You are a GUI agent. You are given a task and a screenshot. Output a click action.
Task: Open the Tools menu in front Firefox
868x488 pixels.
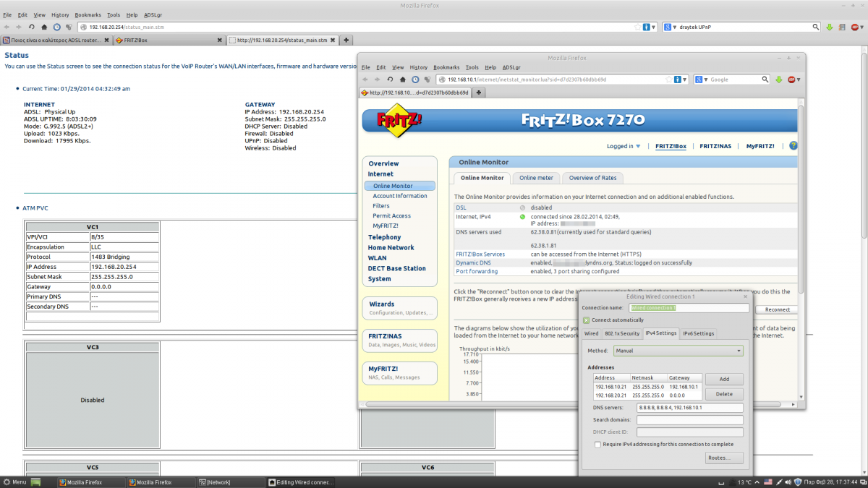click(x=472, y=67)
